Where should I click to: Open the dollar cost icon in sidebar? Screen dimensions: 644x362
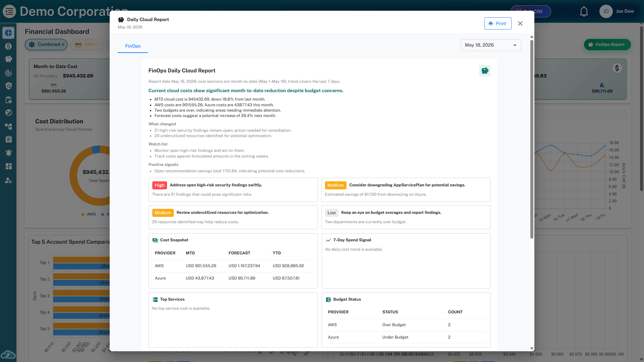tap(9, 46)
